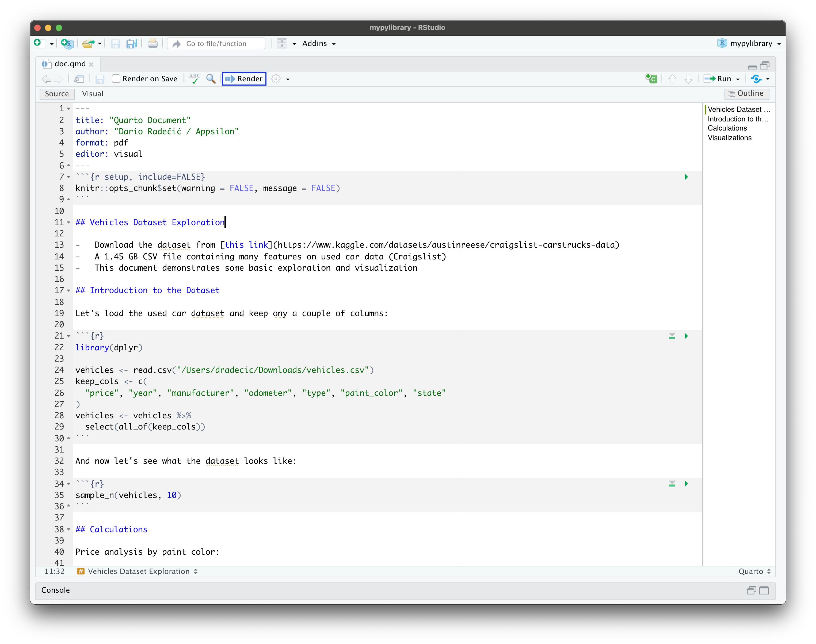Switch to Source editor mode
Viewport: 816px width, 644px height.
[57, 94]
